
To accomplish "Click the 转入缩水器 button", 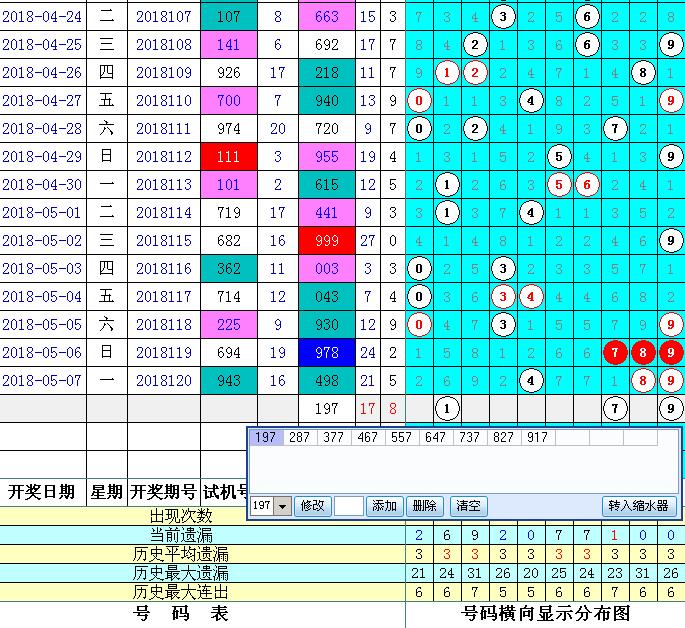I will click(x=638, y=506).
